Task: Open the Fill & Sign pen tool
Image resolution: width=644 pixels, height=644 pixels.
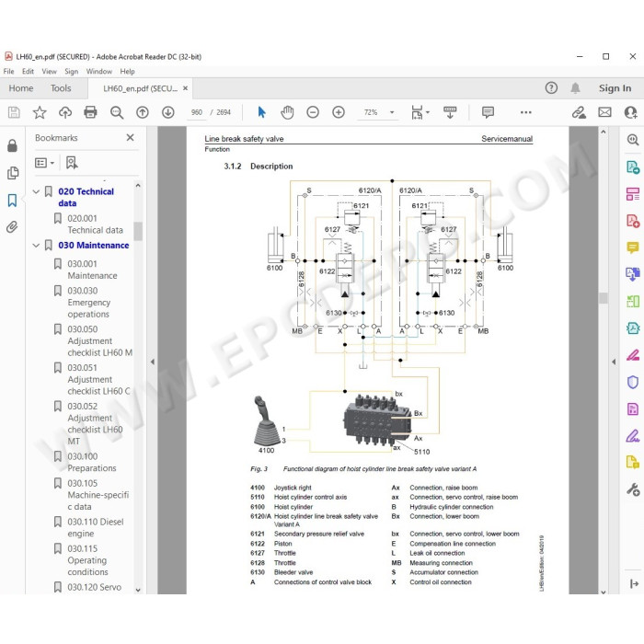Action: (x=633, y=435)
